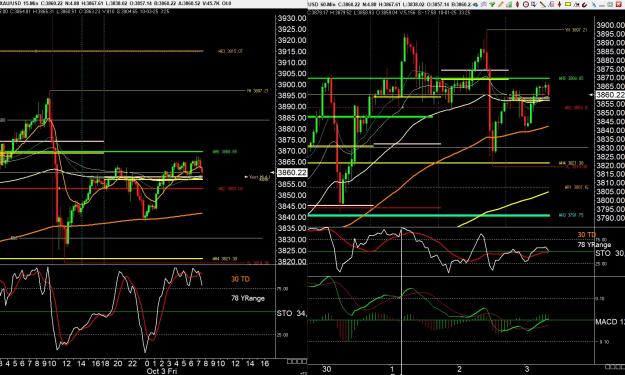
Task: Select the diagonal line drawing tool
Action: 542,4
